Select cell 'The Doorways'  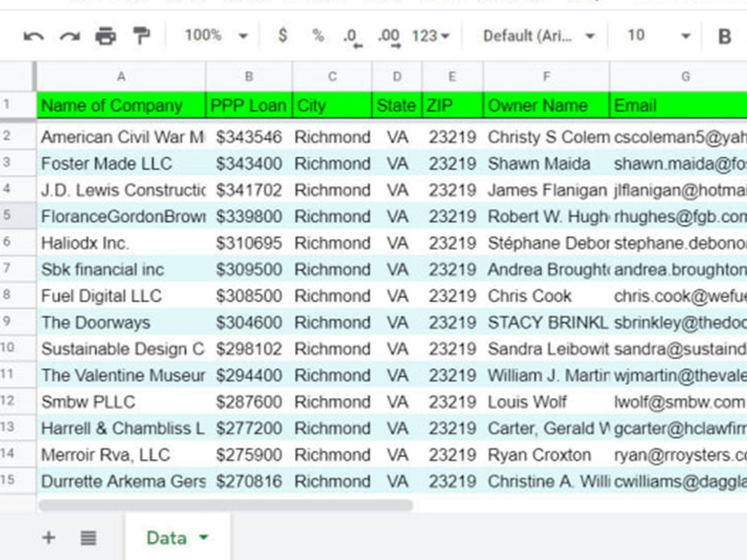(122, 323)
